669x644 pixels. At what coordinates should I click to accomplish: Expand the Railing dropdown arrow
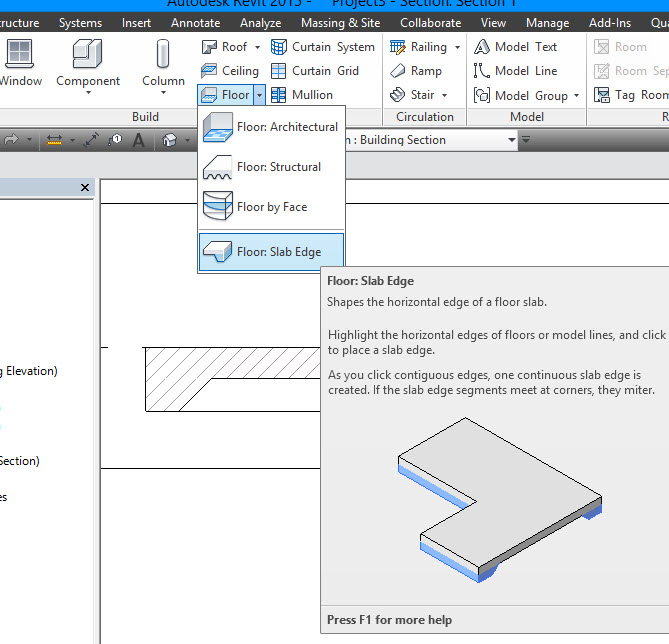457,47
